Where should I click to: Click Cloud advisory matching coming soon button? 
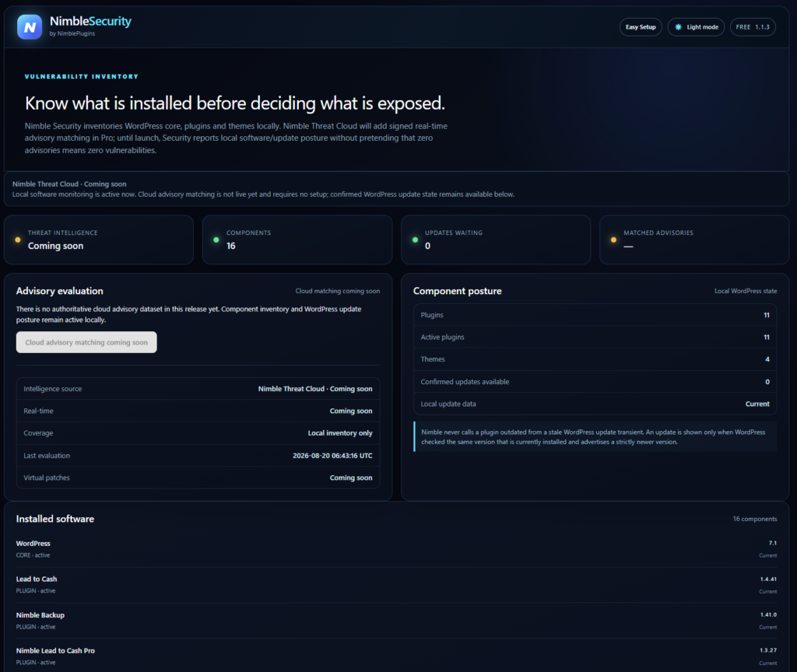pyautogui.click(x=86, y=342)
